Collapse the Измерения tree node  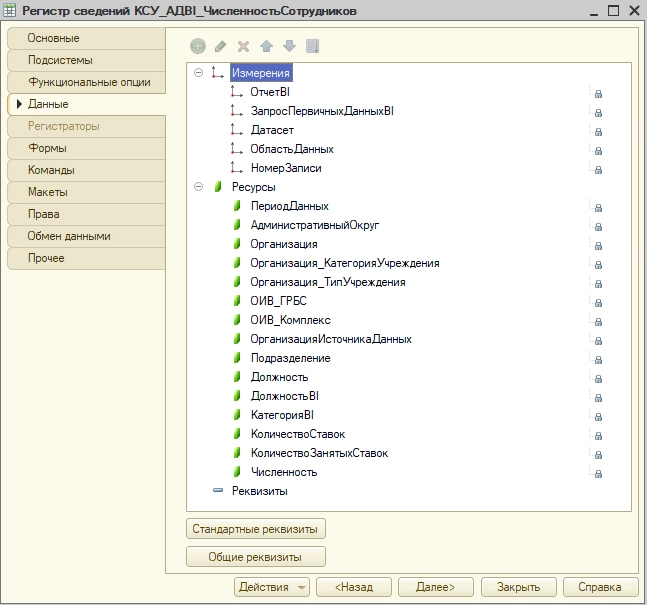point(199,73)
